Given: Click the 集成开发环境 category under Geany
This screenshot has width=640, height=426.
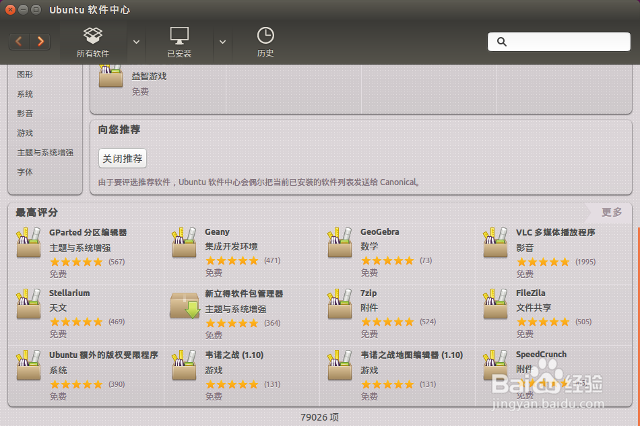Looking at the screenshot, I should click(231, 246).
